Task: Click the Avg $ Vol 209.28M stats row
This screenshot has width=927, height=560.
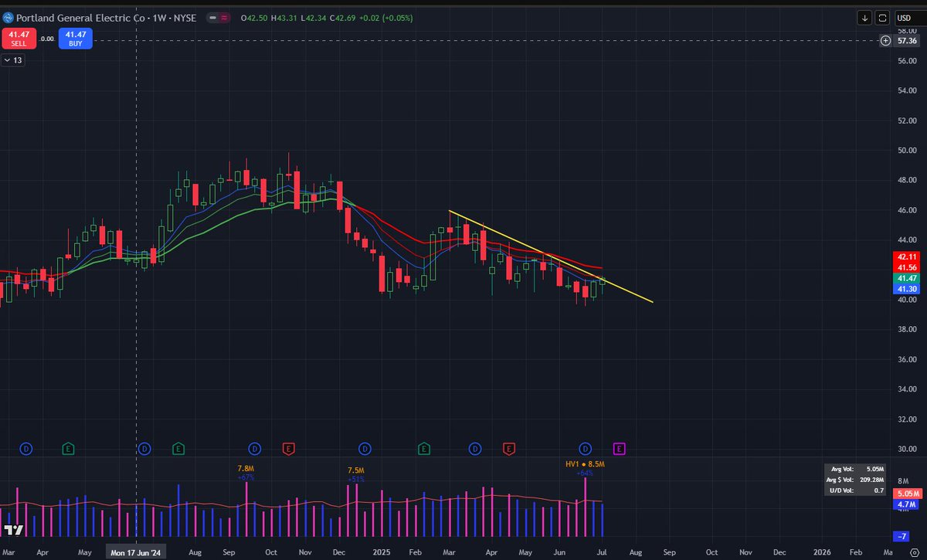Action: [x=857, y=479]
